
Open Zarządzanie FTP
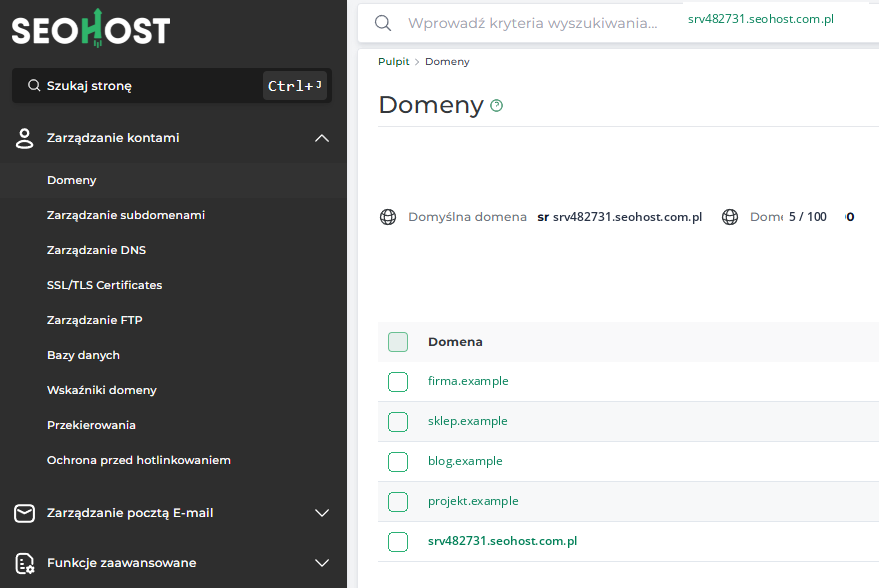[95, 320]
